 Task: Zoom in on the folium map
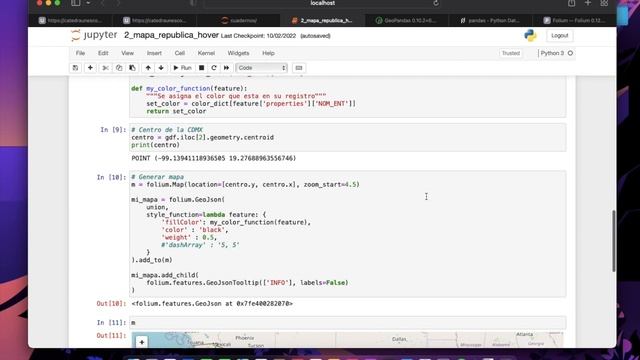pyautogui.click(x=142, y=342)
